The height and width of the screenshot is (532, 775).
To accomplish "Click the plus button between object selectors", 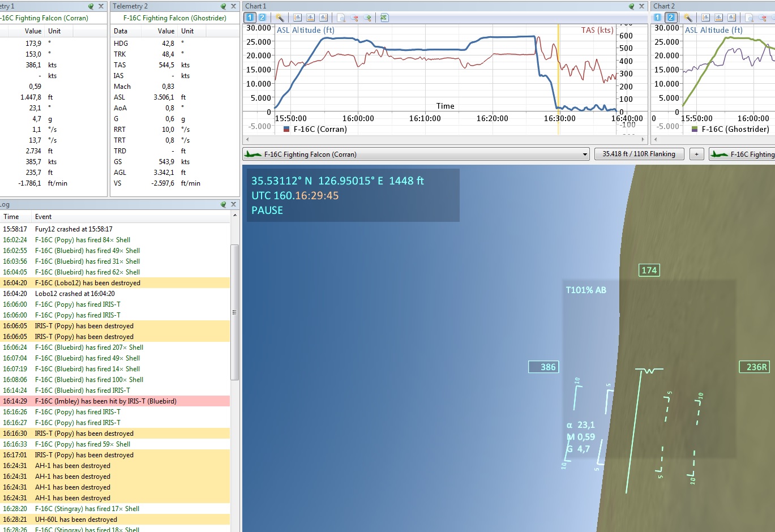I will [x=697, y=154].
